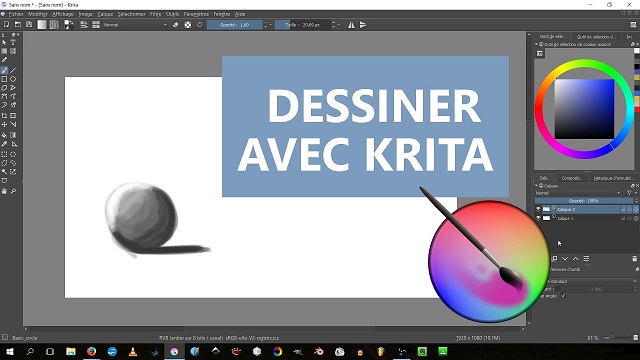Open Firefox from the taskbar
Image resolution: width=640 pixels, height=360 pixels.
point(91,351)
